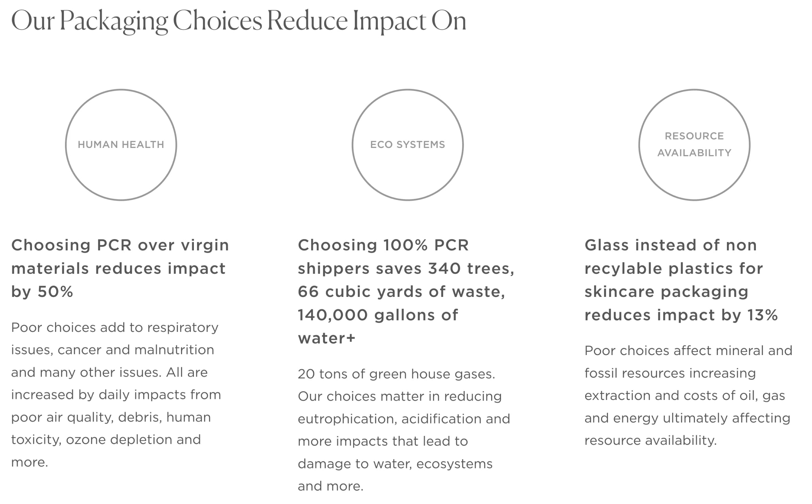812x504 pixels.
Task: Click the "water+" heading text
Action: pos(327,338)
